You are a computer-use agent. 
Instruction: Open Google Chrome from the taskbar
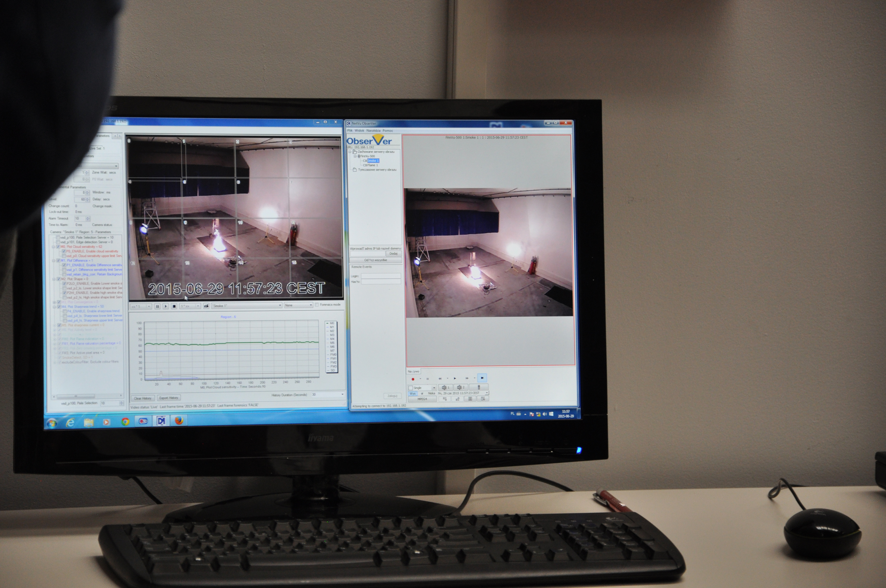point(125,421)
